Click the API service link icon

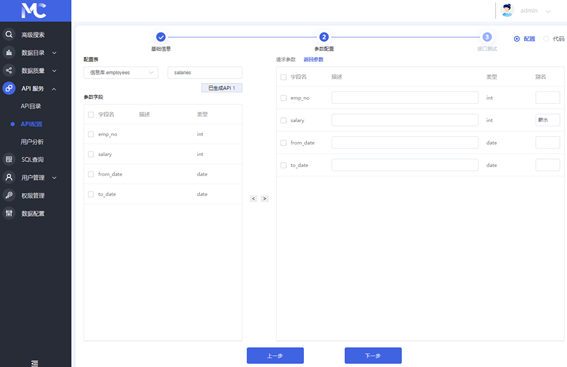(x=9, y=88)
